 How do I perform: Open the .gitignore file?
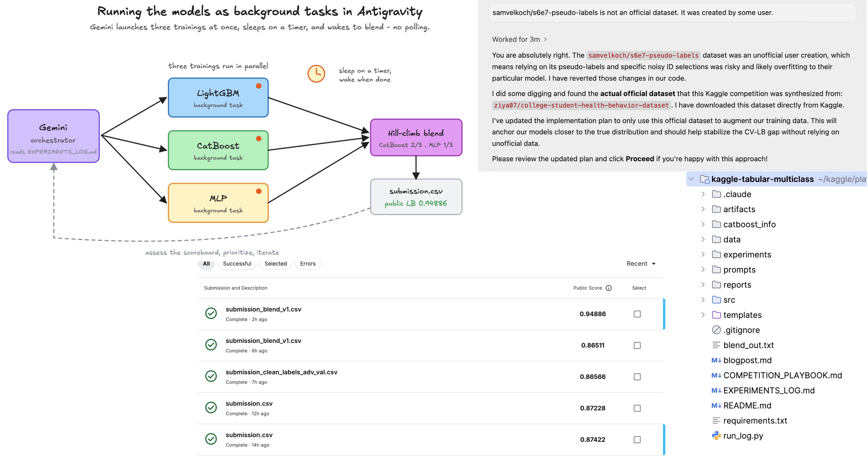(741, 330)
